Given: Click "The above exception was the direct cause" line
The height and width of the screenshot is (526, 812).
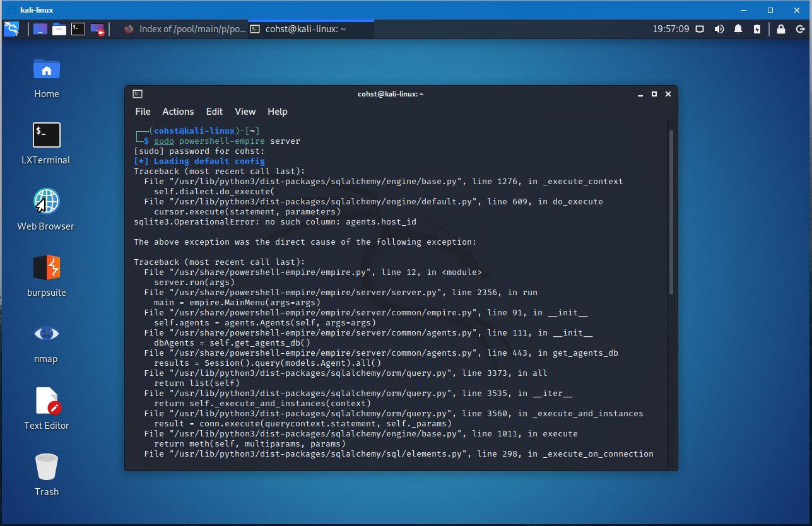Looking at the screenshot, I should point(305,242).
